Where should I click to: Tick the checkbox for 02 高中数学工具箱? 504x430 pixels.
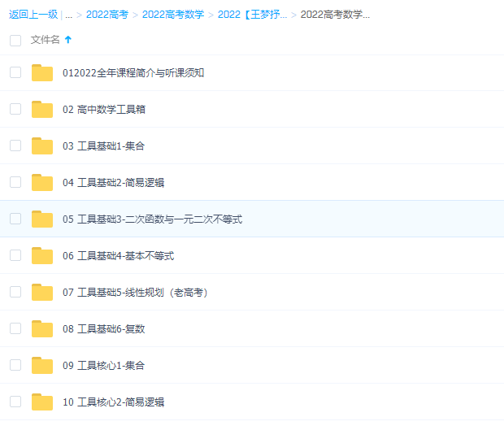point(15,109)
